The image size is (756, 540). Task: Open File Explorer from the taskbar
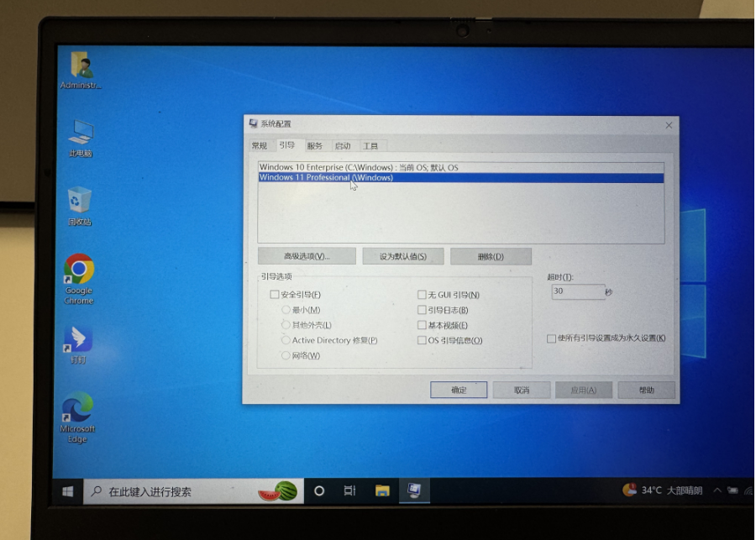click(382, 490)
